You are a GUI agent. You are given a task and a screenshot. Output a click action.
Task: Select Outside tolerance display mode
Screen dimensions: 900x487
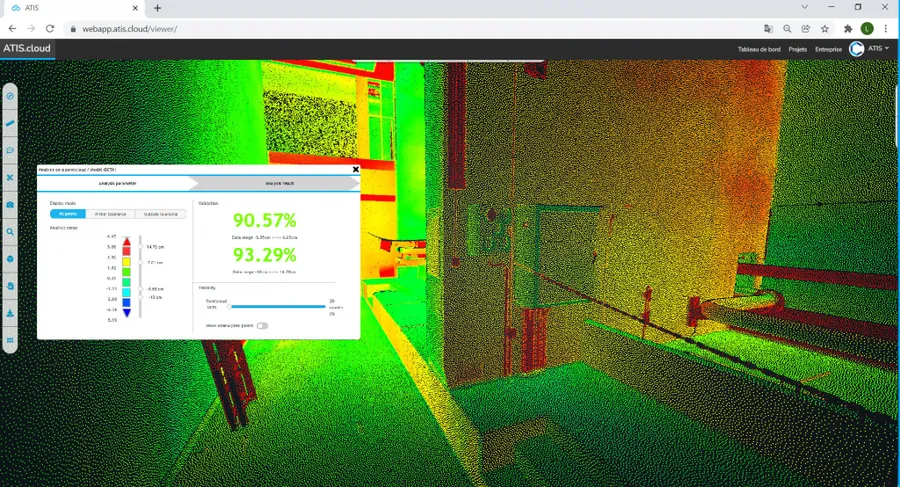(x=161, y=214)
